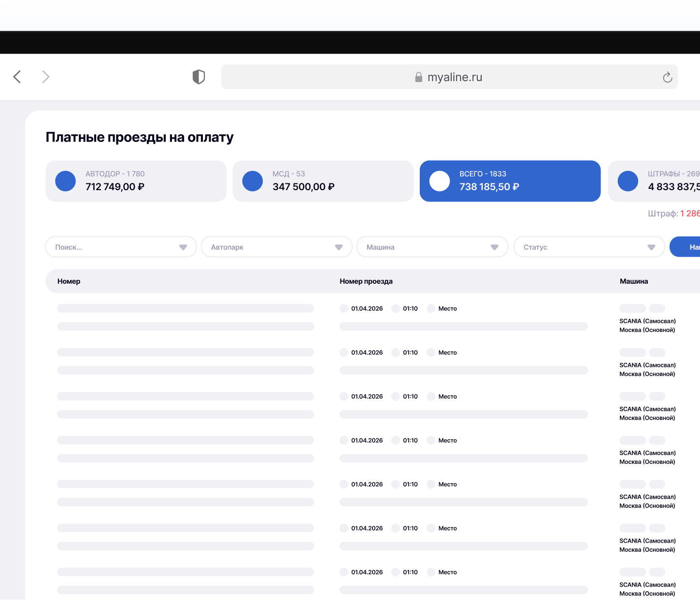
Task: Open the privacy shield icon
Action: click(199, 77)
